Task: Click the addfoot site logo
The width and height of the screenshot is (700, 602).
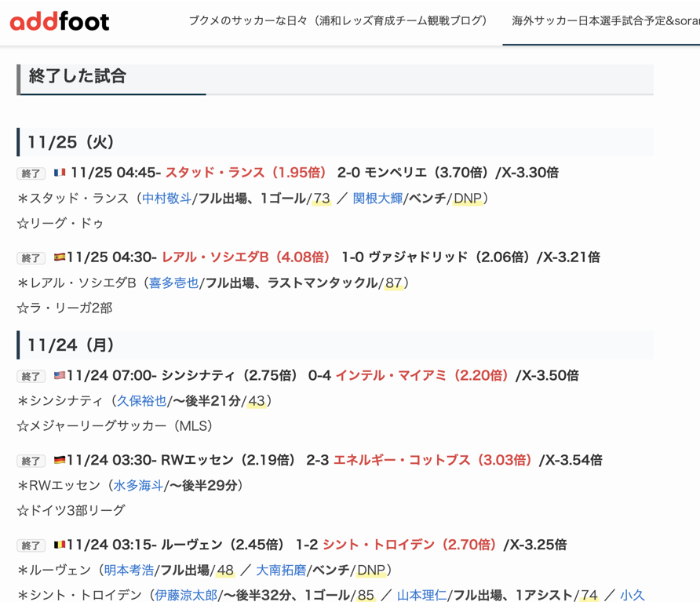Action: click(60, 22)
